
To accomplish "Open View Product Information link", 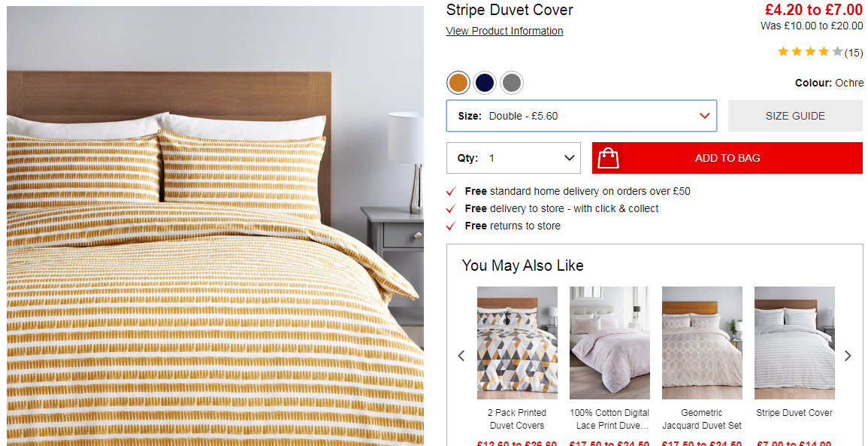I will click(504, 31).
